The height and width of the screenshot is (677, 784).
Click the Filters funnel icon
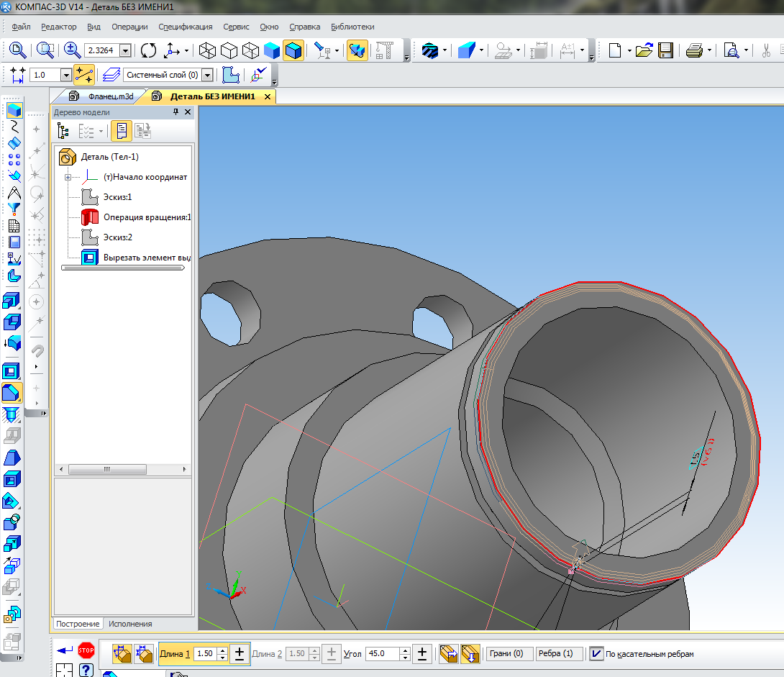[14, 209]
